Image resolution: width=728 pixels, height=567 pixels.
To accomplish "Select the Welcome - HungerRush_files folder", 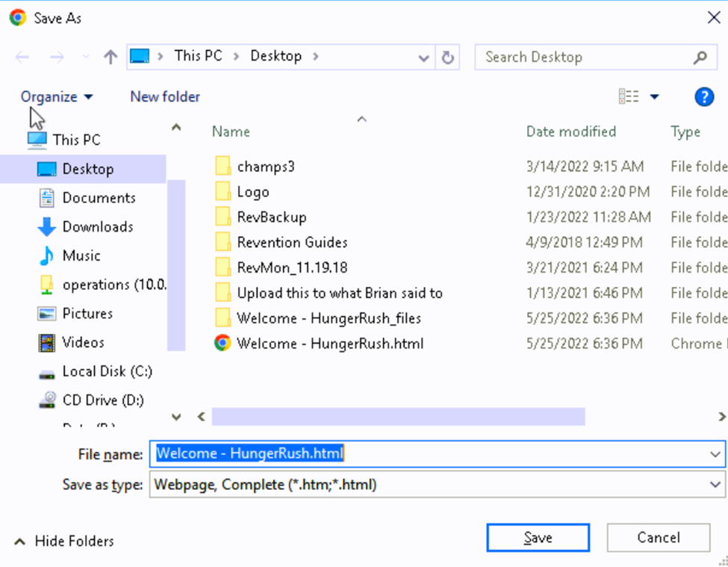I will (329, 318).
